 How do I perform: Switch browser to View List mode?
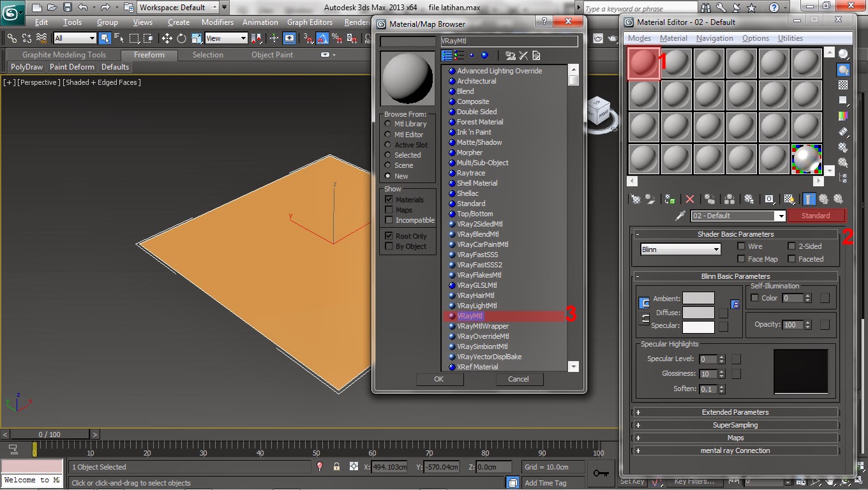(x=447, y=56)
